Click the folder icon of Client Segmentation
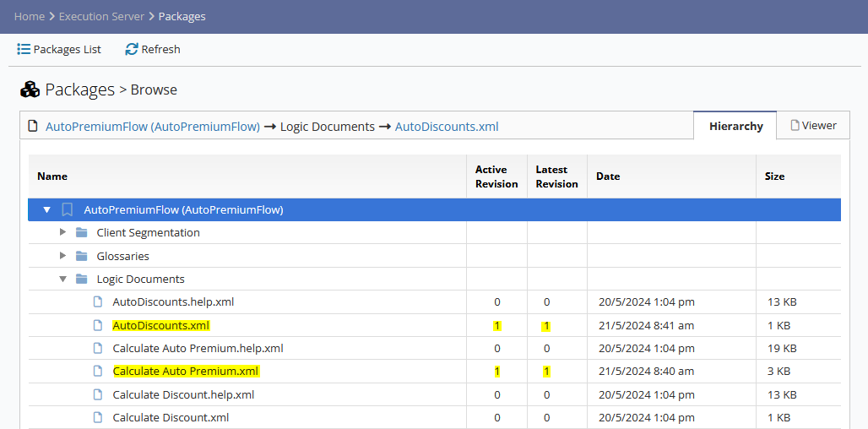Screen dimensions: 868x429 [81, 232]
